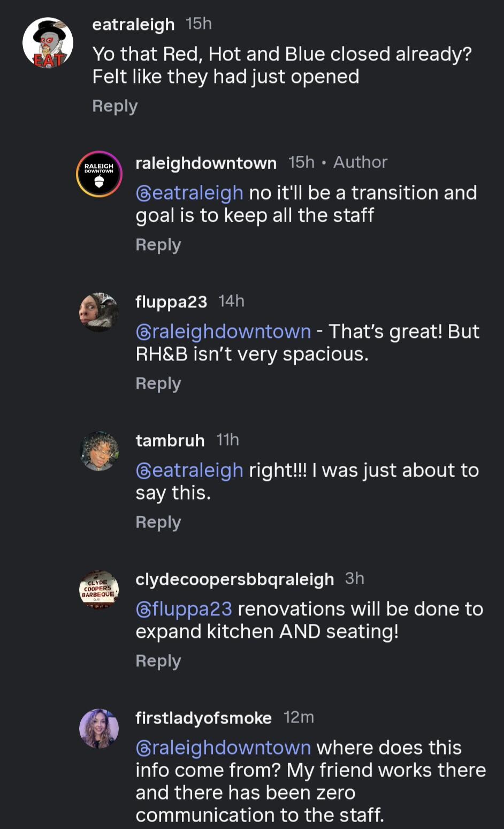Open firstladyofsmoke's profile picture
Screen dimensions: 504x829
tap(99, 728)
